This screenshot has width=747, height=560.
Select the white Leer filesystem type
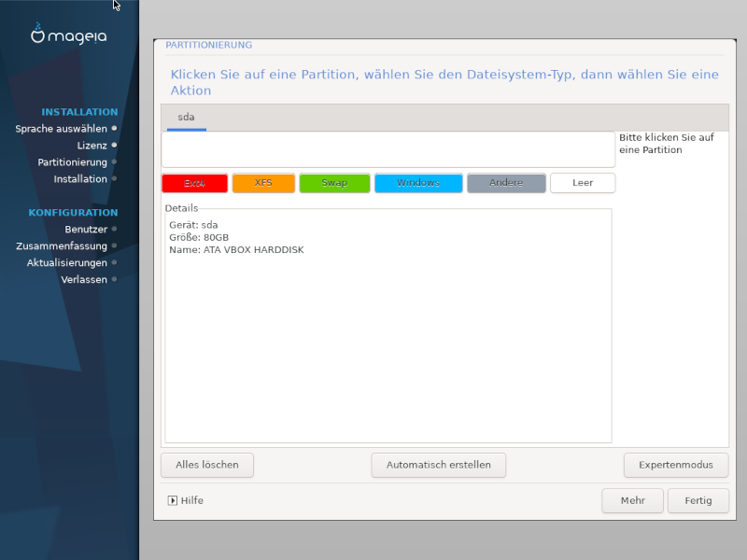click(583, 183)
